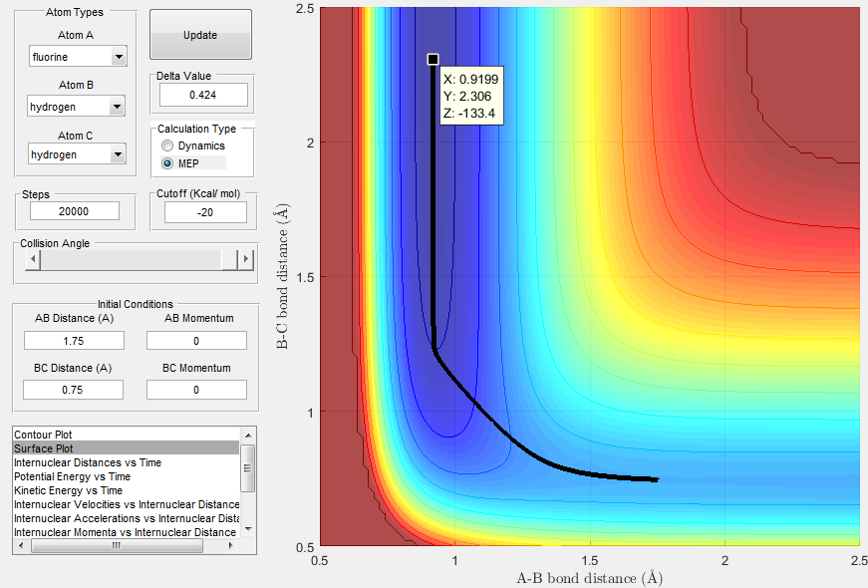The image size is (868, 588).
Task: Click the AB Momentum field
Action: 196,341
